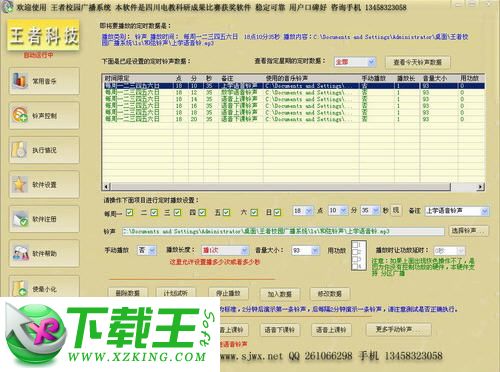
Task: Click the 选择铃声... browse button
Action: 469,231
